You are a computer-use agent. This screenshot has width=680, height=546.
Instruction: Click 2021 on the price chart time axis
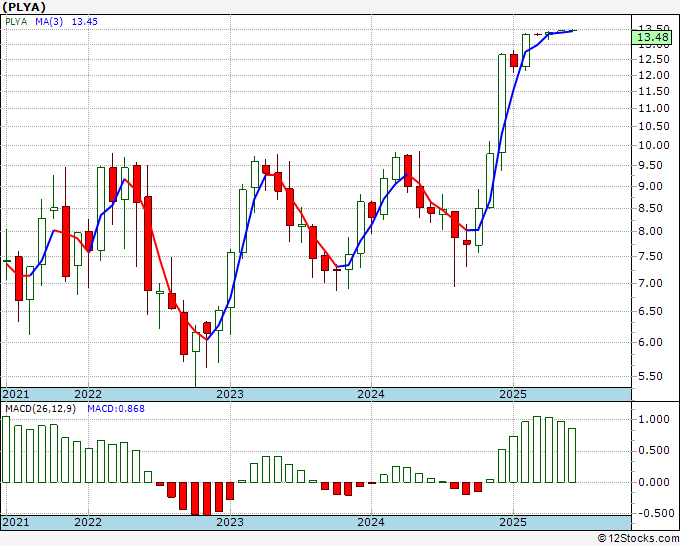pyautogui.click(x=16, y=394)
